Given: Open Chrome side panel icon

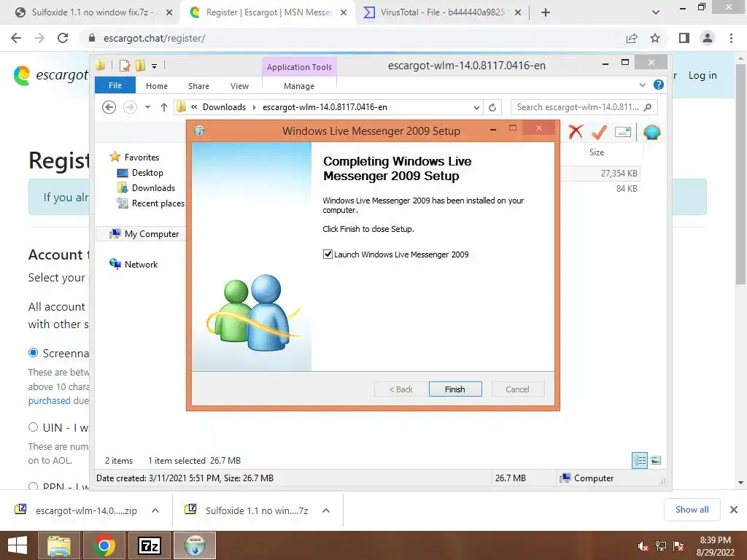Looking at the screenshot, I should point(684,38).
